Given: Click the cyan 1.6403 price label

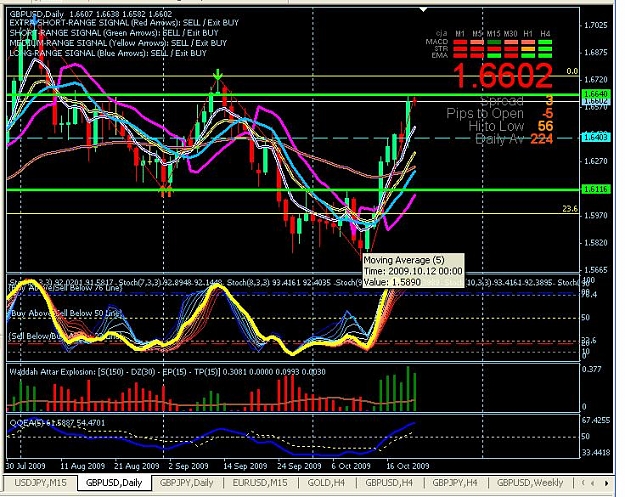Looking at the screenshot, I should pos(596,137).
